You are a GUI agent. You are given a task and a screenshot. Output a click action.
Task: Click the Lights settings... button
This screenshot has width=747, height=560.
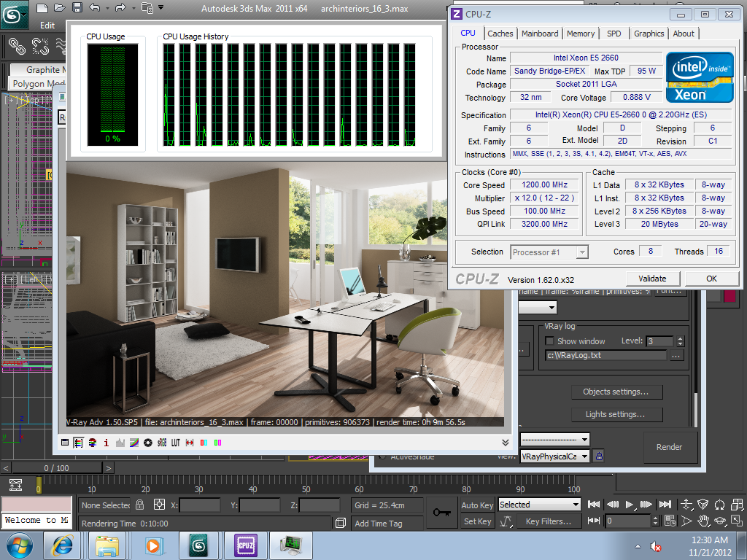tap(616, 414)
